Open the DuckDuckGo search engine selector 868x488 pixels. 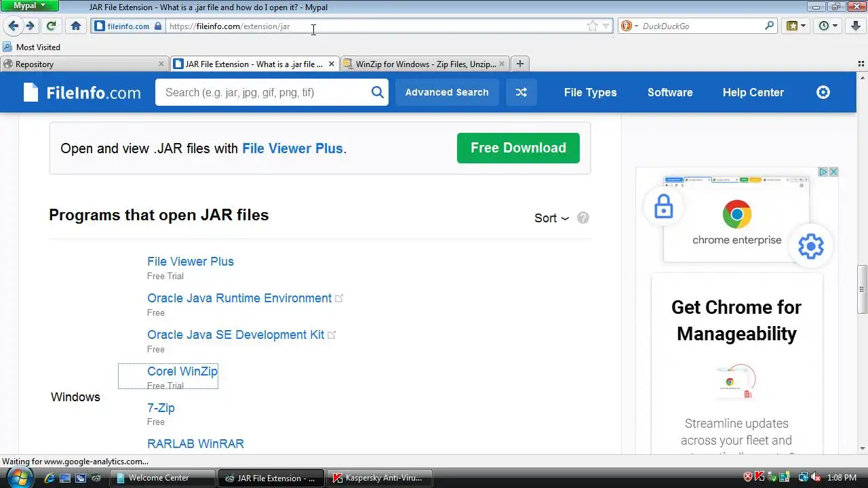click(629, 26)
